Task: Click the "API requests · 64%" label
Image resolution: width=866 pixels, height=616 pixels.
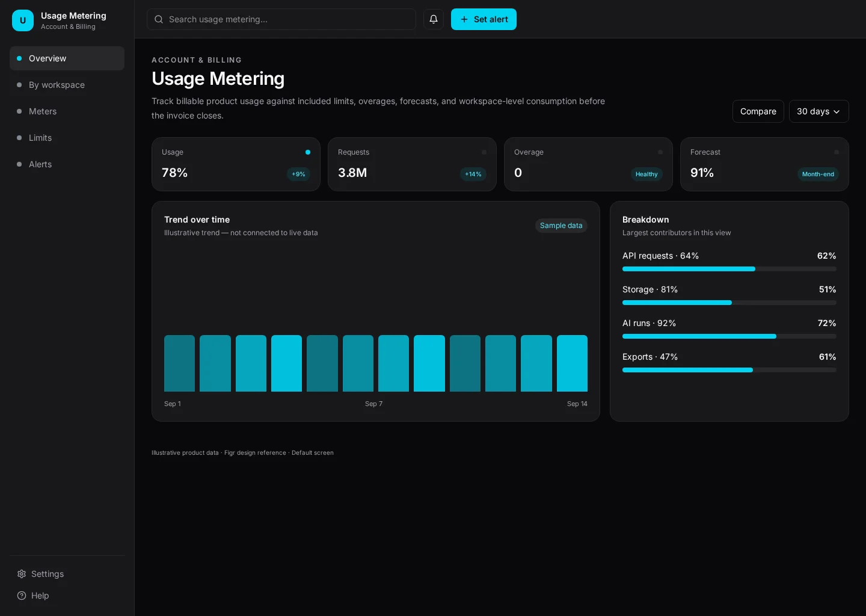Action: click(x=660, y=256)
